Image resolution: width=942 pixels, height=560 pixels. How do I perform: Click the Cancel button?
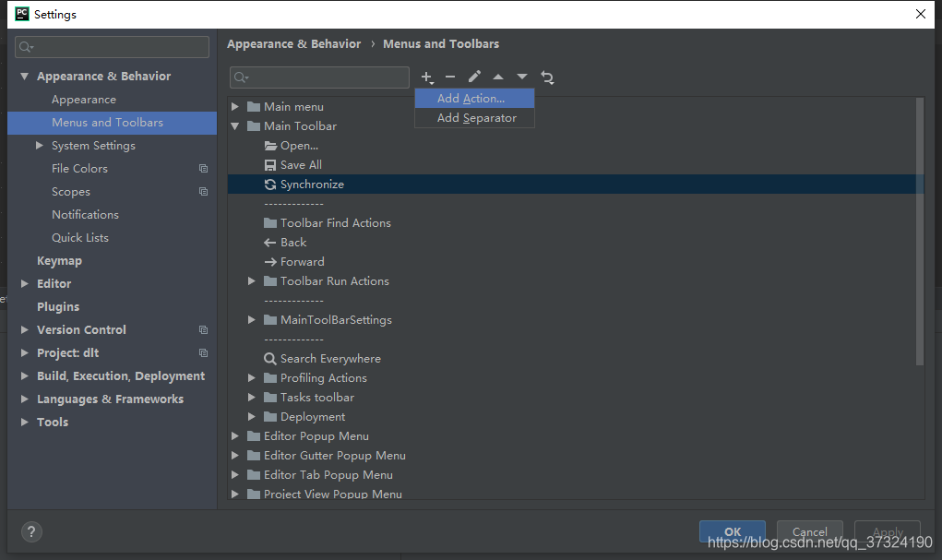[809, 531]
